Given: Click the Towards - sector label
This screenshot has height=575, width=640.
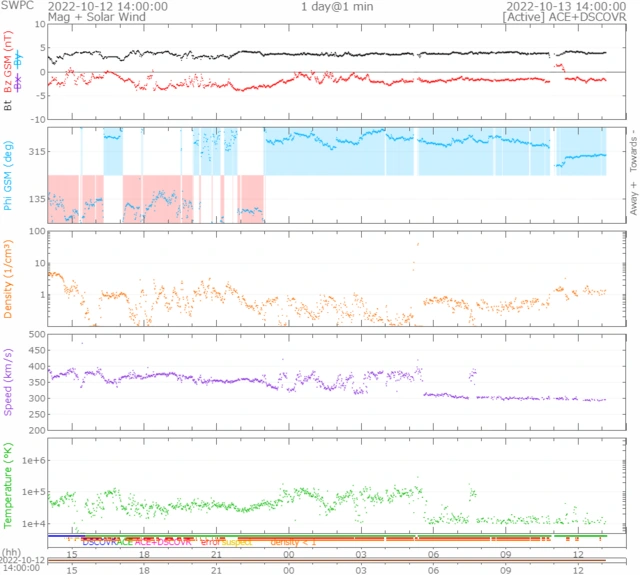Looking at the screenshot, I should click(x=631, y=151).
